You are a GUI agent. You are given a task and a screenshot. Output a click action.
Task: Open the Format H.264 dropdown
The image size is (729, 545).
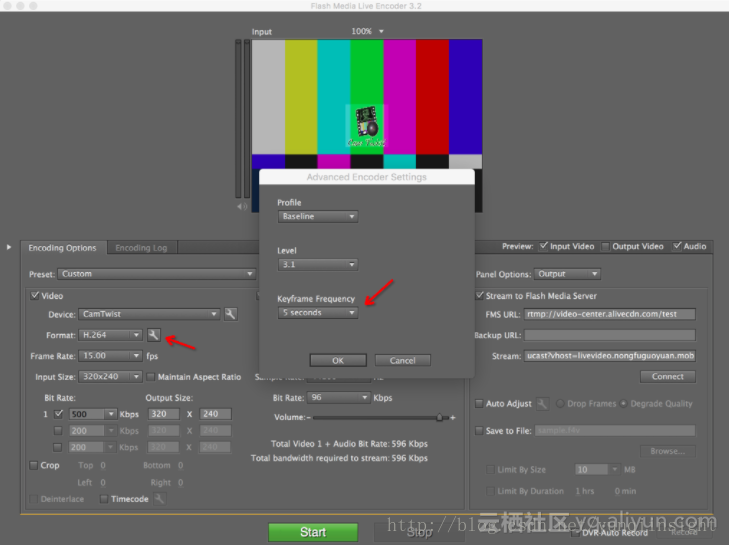[110, 335]
